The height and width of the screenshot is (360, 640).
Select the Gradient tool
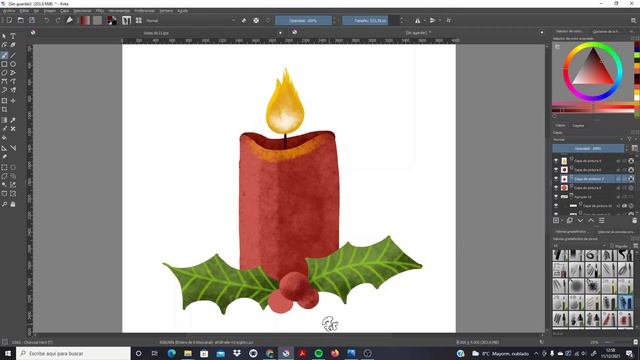click(4, 120)
